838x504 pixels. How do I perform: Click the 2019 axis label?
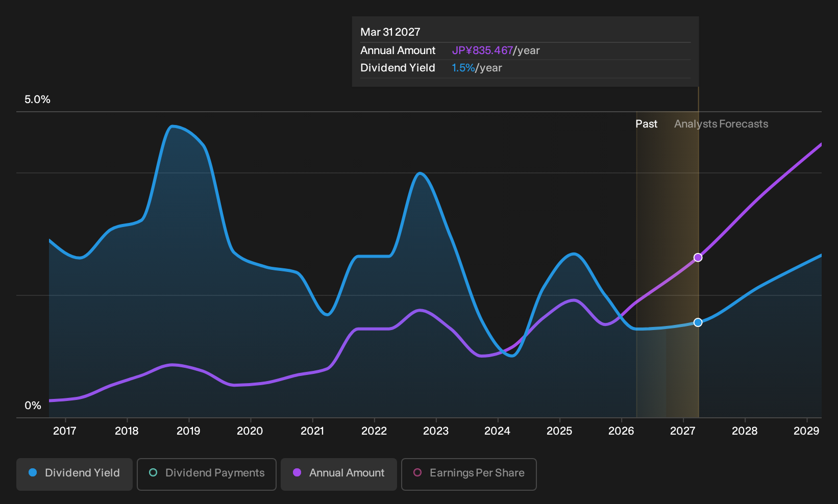[188, 431]
